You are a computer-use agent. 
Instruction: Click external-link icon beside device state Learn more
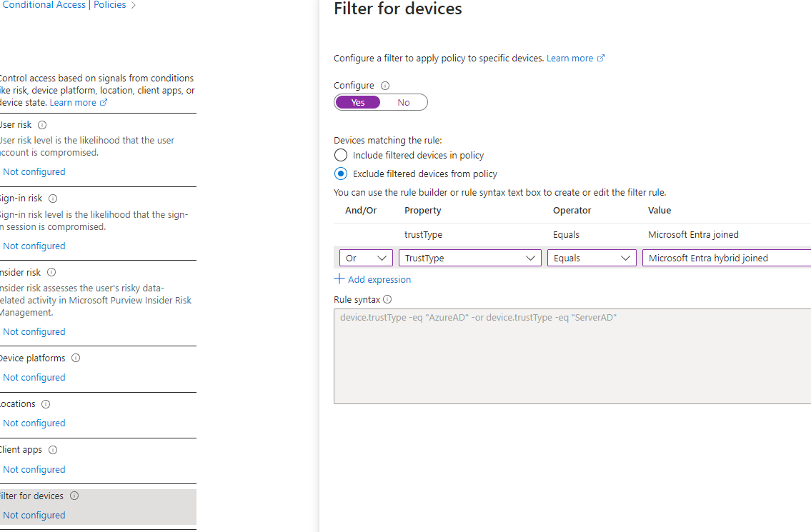pos(104,102)
